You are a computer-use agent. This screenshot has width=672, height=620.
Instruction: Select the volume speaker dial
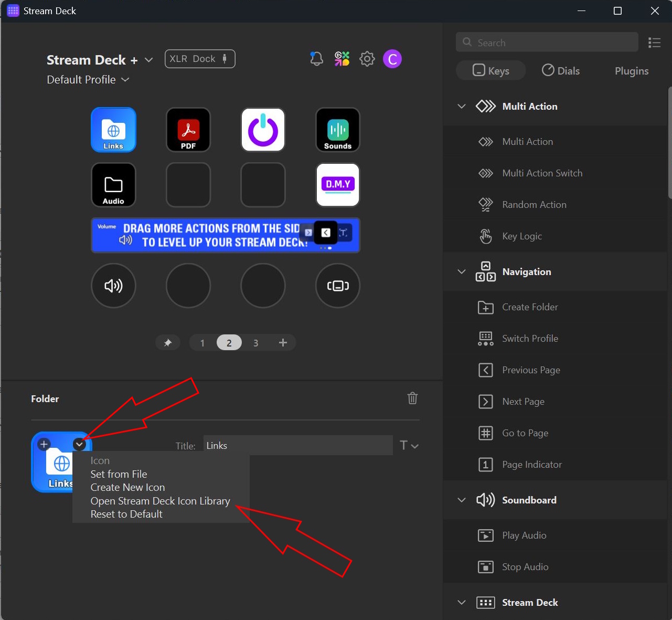point(113,286)
